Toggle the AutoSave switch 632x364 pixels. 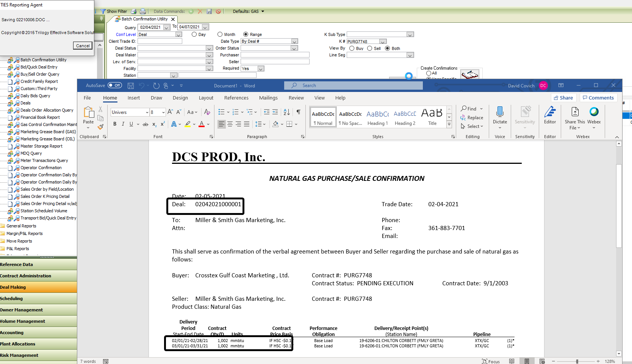coord(115,86)
